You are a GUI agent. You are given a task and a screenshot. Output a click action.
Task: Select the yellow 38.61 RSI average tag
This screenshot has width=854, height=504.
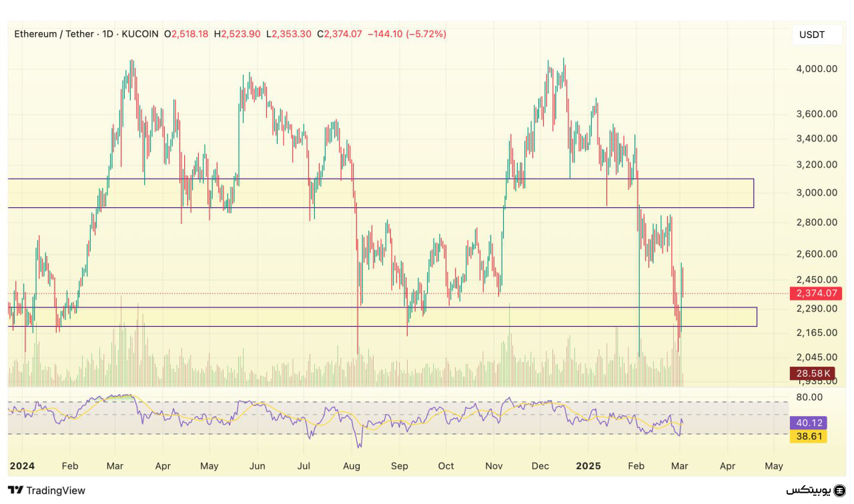(x=808, y=437)
